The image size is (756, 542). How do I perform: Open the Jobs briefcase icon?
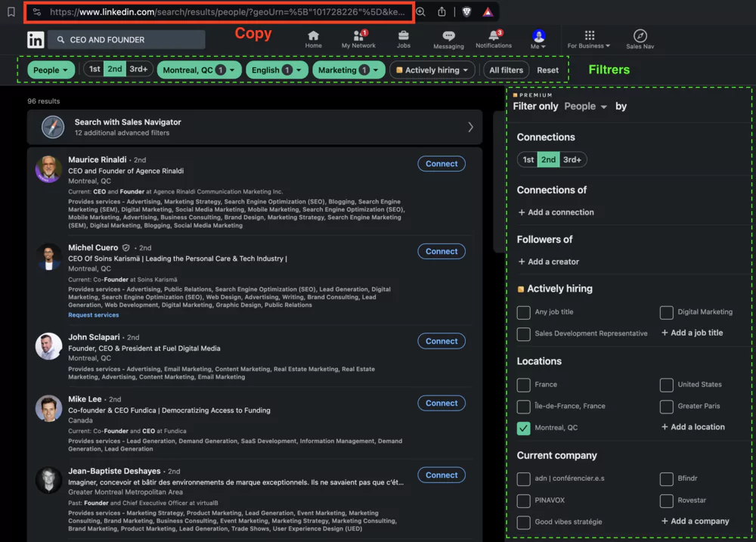[404, 36]
